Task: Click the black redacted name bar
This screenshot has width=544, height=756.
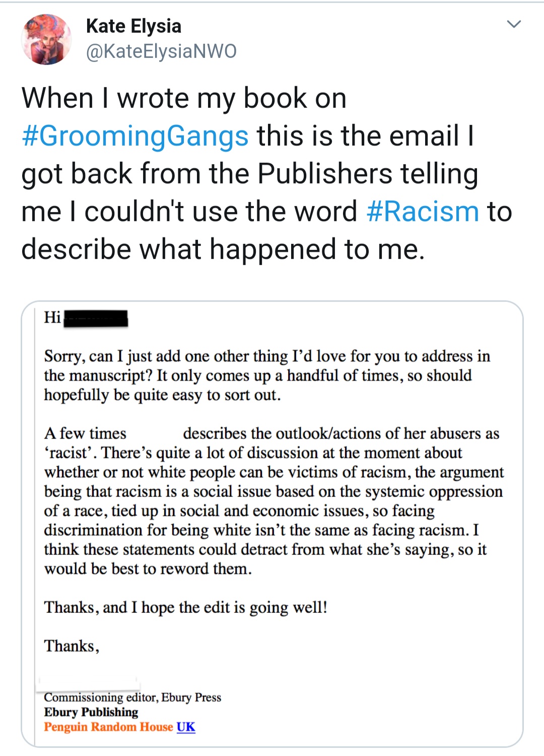Action: pyautogui.click(x=96, y=319)
